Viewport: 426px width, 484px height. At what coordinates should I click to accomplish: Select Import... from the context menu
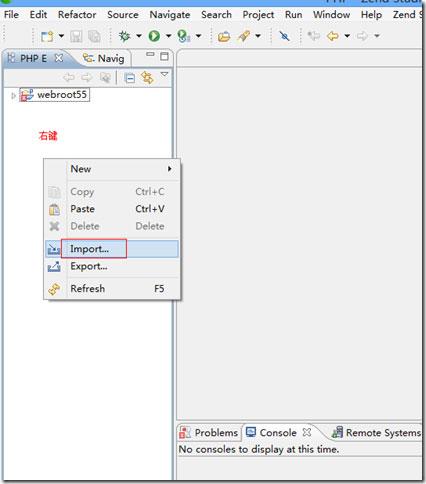coord(113,249)
